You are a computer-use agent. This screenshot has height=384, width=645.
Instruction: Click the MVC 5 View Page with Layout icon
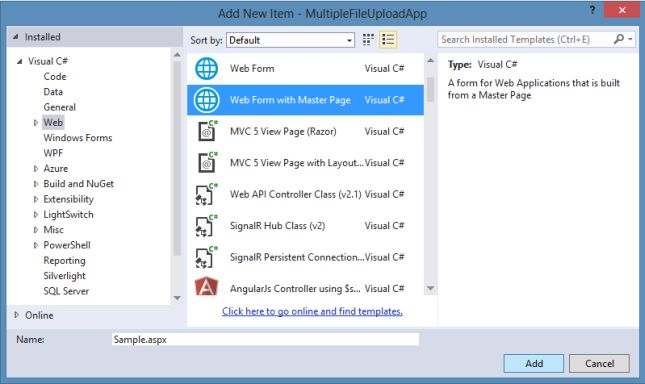coord(207,162)
